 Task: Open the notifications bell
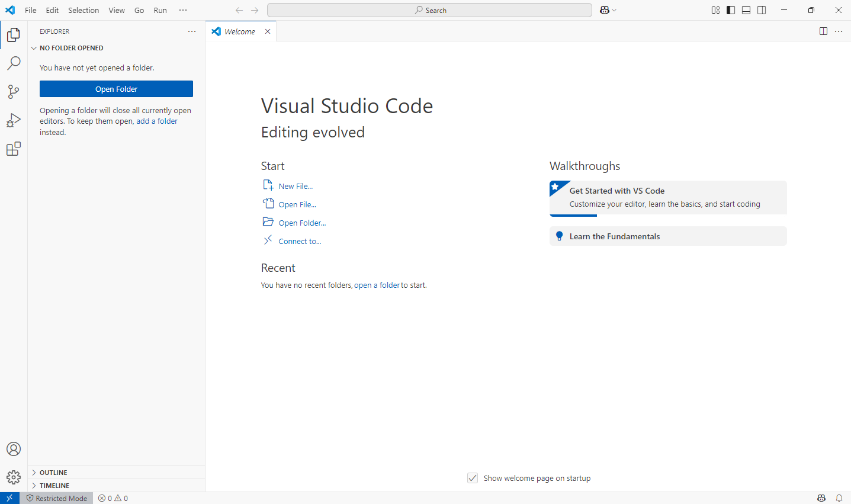(839, 498)
